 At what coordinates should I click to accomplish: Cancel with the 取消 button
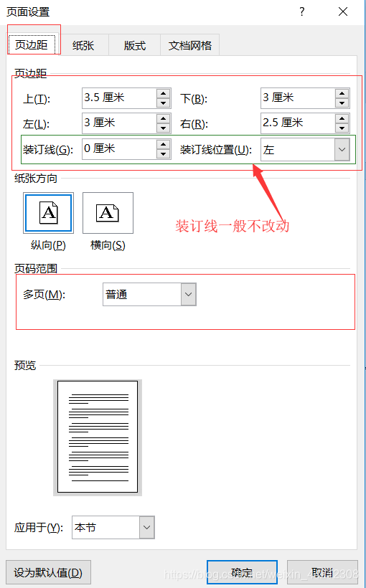pyautogui.click(x=322, y=572)
